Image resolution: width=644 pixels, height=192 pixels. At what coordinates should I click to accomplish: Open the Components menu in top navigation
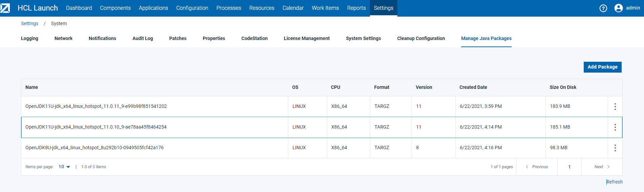tap(115, 8)
